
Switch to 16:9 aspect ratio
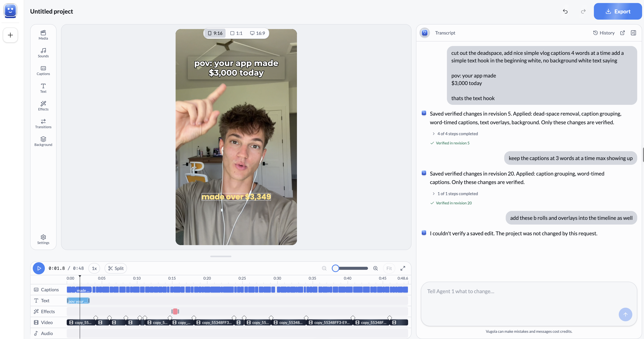coord(258,33)
